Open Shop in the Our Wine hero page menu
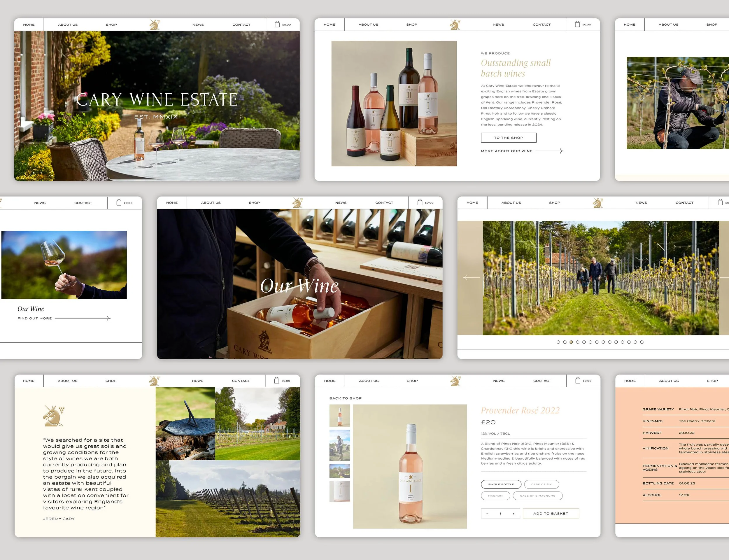Image resolution: width=729 pixels, height=560 pixels. coord(254,203)
